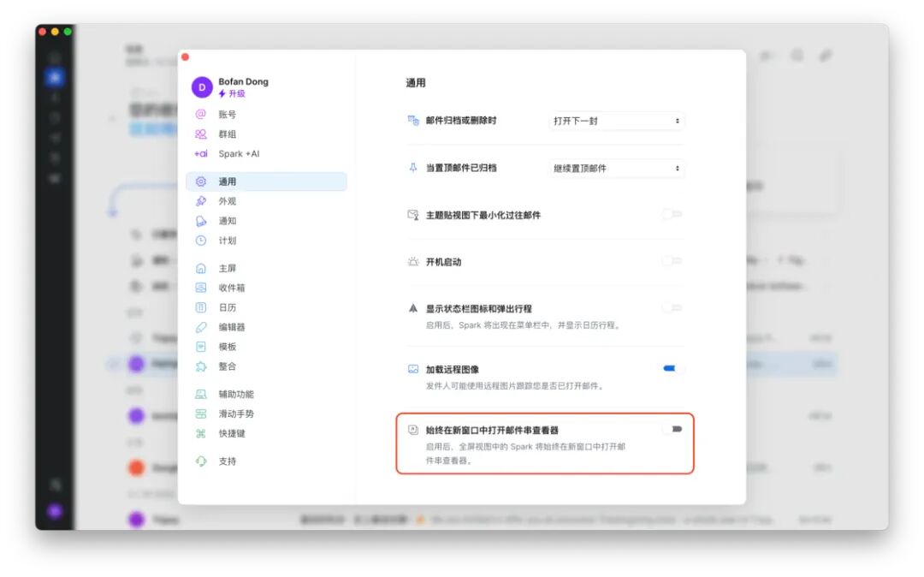The height and width of the screenshot is (577, 924).
Task: Click the 整合 (Integrations) puzzle icon
Action: (x=200, y=366)
